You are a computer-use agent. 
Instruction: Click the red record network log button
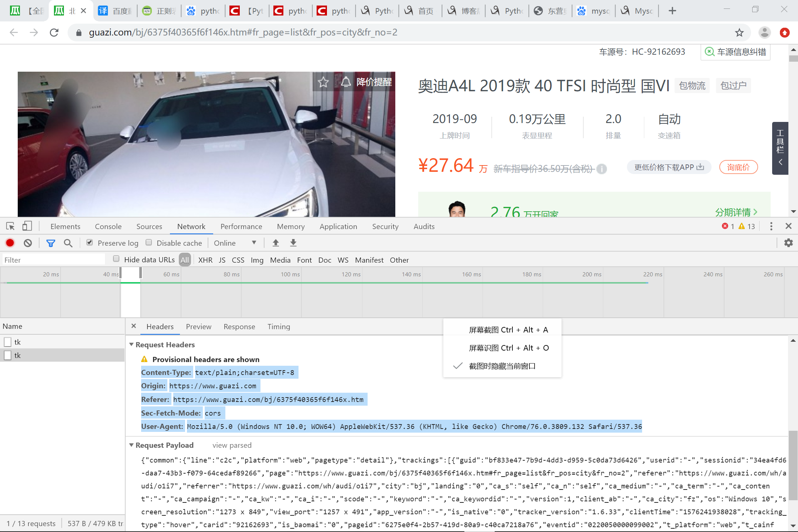[10, 243]
